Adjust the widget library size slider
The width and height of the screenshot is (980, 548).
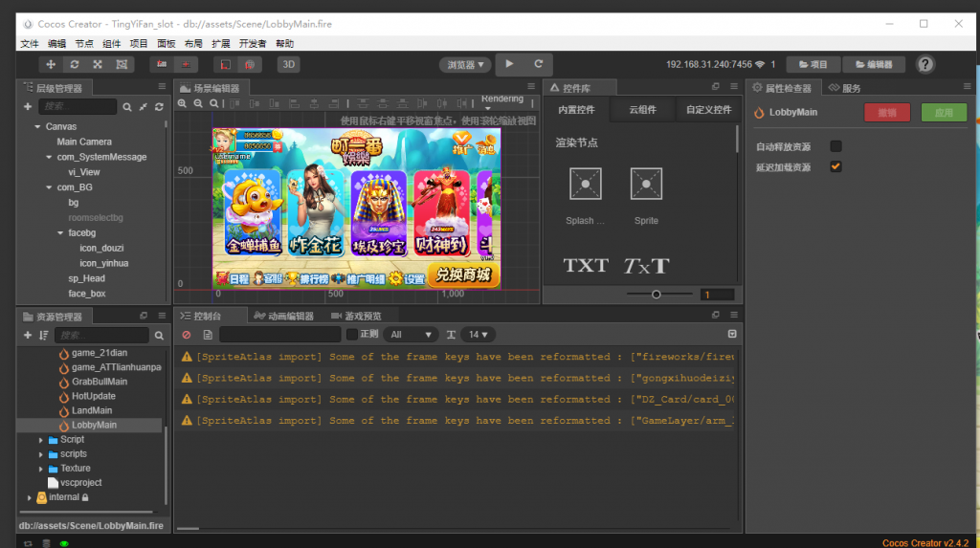pos(657,295)
